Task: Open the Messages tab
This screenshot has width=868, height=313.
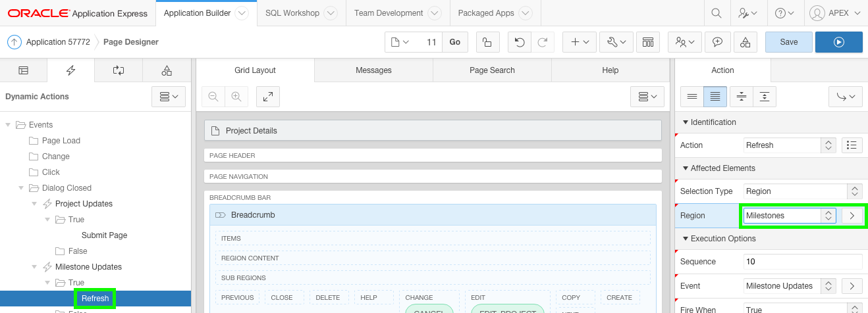Action: click(373, 70)
